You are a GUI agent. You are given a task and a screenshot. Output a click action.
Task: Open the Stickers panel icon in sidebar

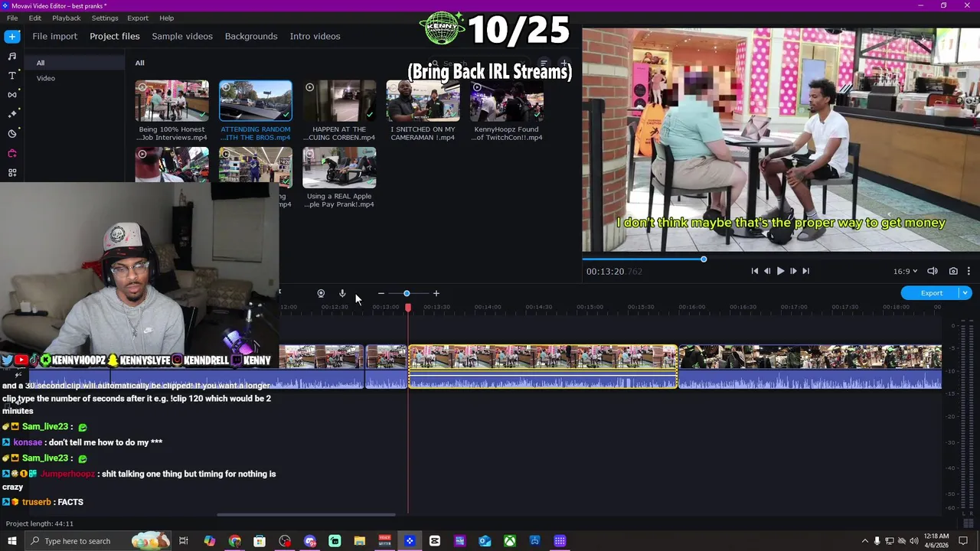pyautogui.click(x=11, y=133)
